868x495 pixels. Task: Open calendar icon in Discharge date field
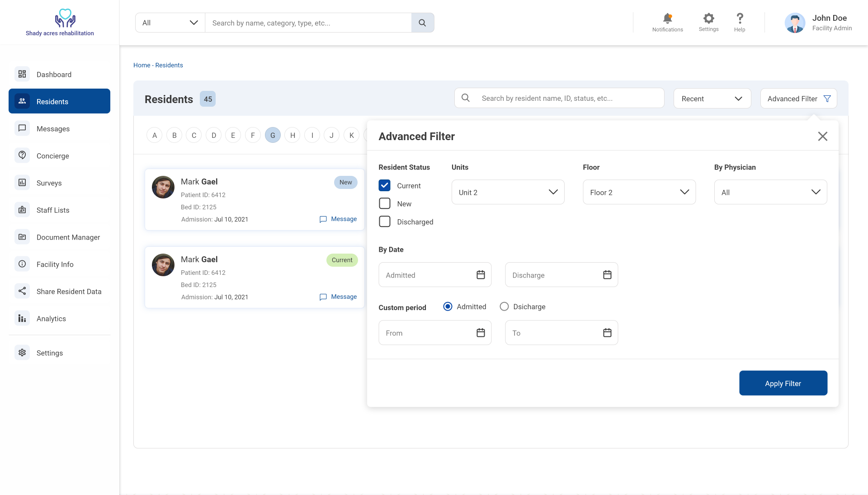pyautogui.click(x=607, y=275)
